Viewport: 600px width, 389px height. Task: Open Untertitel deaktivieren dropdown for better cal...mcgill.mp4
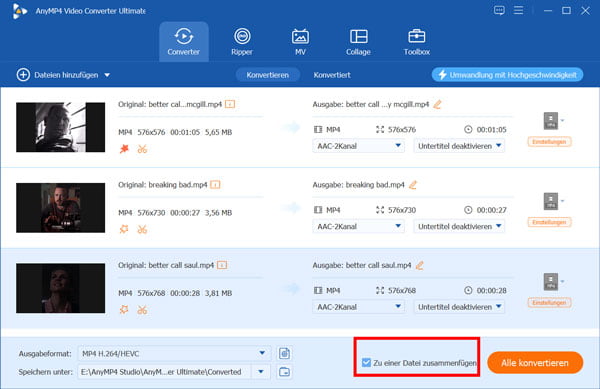coord(459,146)
